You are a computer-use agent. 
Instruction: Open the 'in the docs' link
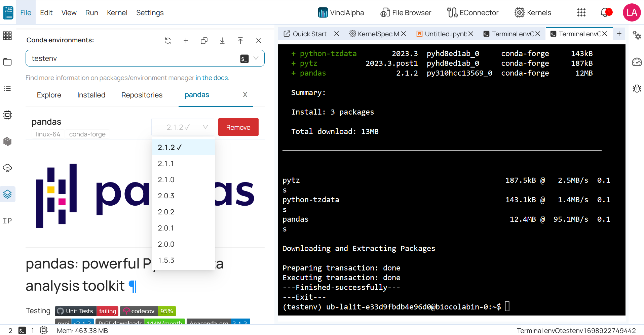tap(212, 78)
